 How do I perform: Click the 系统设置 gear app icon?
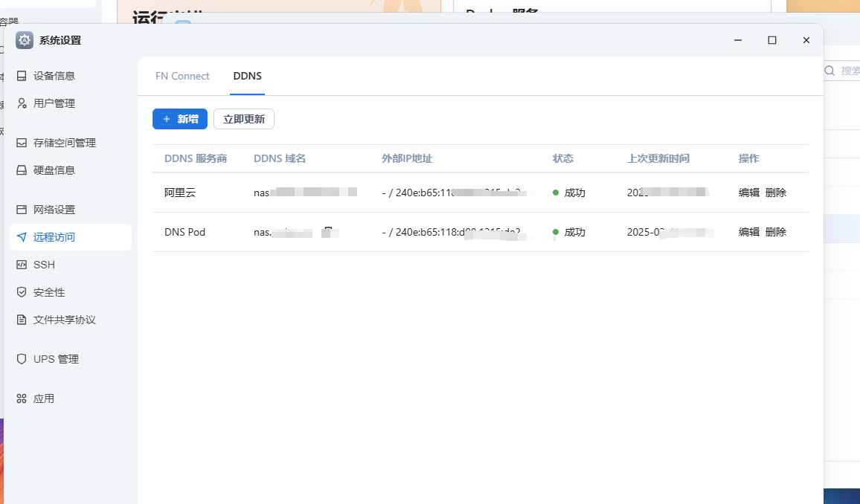click(x=24, y=40)
